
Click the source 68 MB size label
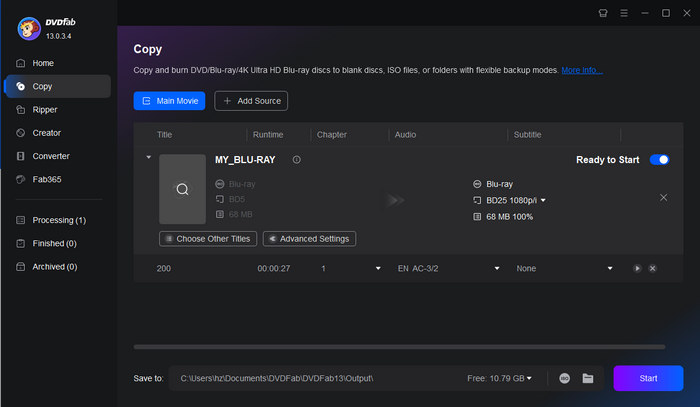(240, 214)
